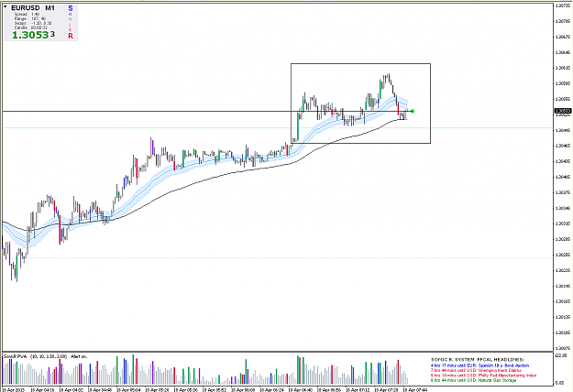This screenshot has width=573, height=392.
Task: Click the Philly Fed Manufacturing Index headline
Action: coord(483,376)
